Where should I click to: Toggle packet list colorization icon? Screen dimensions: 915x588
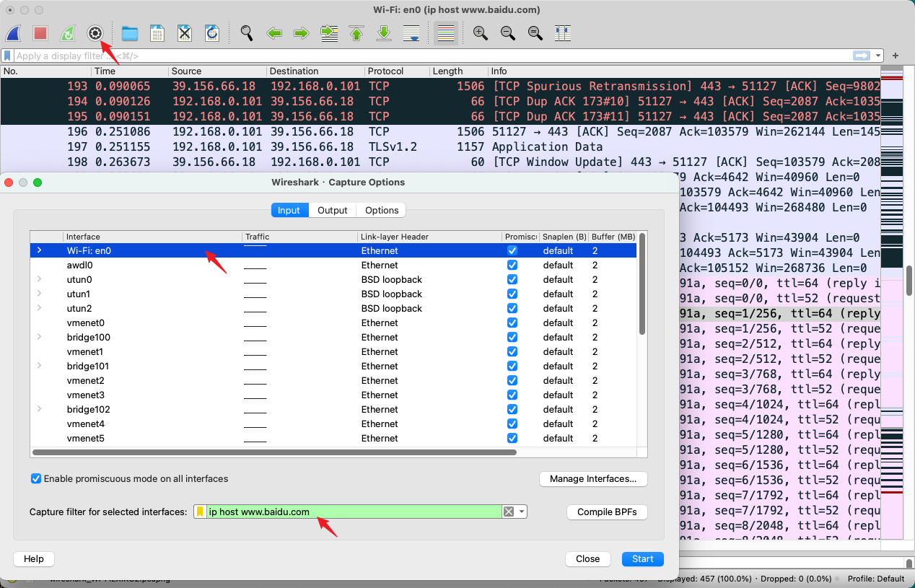pos(446,33)
